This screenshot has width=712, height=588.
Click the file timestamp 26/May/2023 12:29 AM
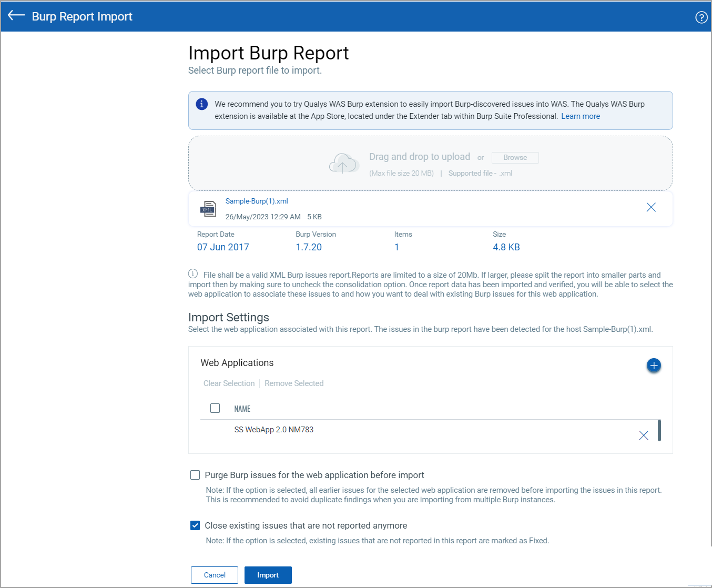pos(263,217)
